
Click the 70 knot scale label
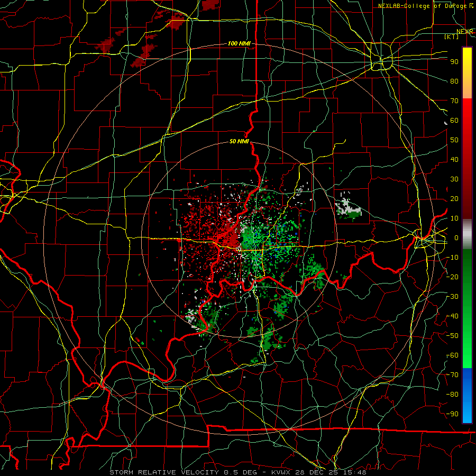click(x=454, y=101)
